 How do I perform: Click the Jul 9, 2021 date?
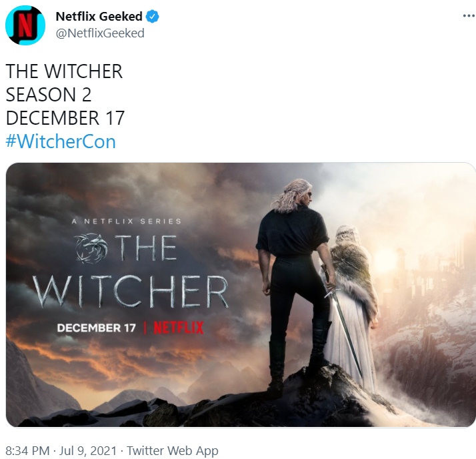pos(88,450)
